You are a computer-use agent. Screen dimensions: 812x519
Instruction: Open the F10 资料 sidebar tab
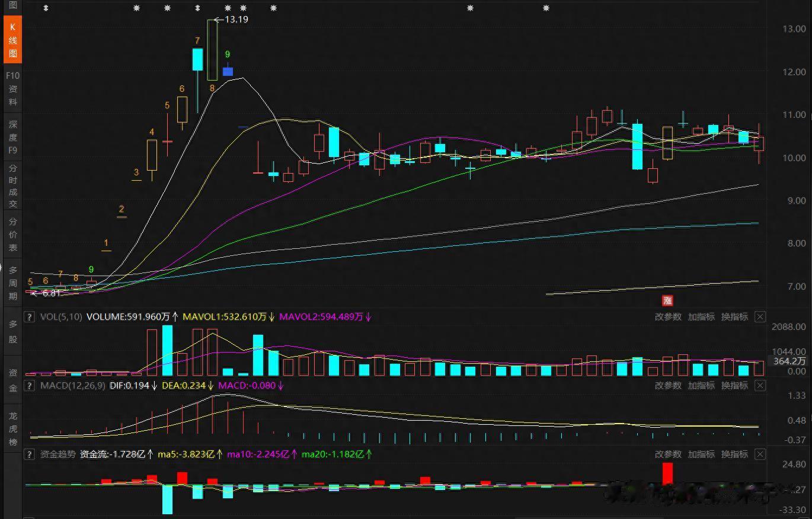click(x=12, y=89)
